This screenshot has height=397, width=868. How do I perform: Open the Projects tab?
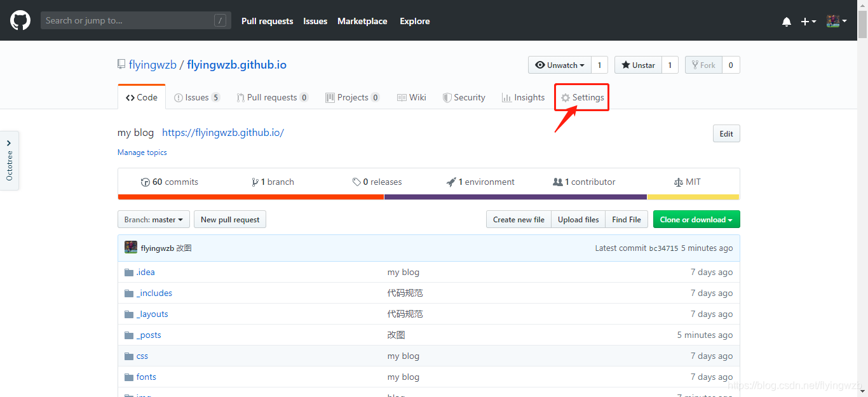(353, 97)
